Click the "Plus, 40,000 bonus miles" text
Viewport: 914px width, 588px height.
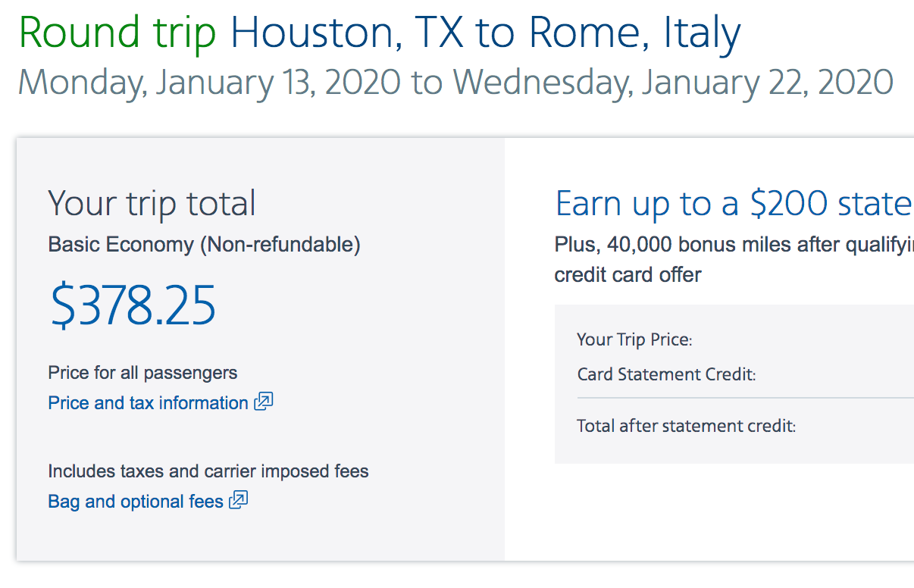(x=733, y=245)
